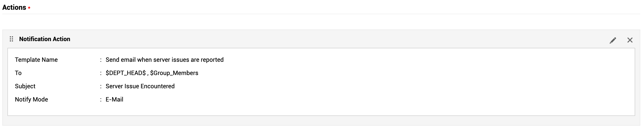Screen dimensions: 644x131
Task: Click the $DEPT_HEAD$ recipient variable
Action: pos(125,73)
